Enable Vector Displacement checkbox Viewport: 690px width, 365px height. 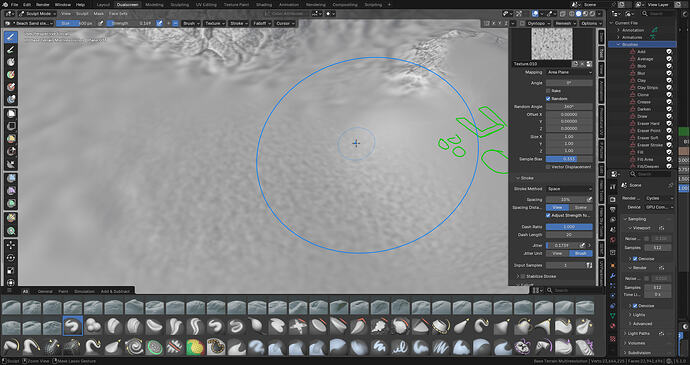548,167
